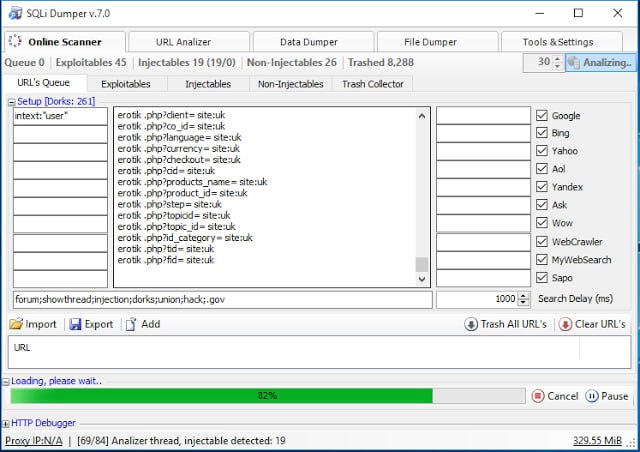Collapse the Setup [Dorks: 261] section

click(x=5, y=101)
